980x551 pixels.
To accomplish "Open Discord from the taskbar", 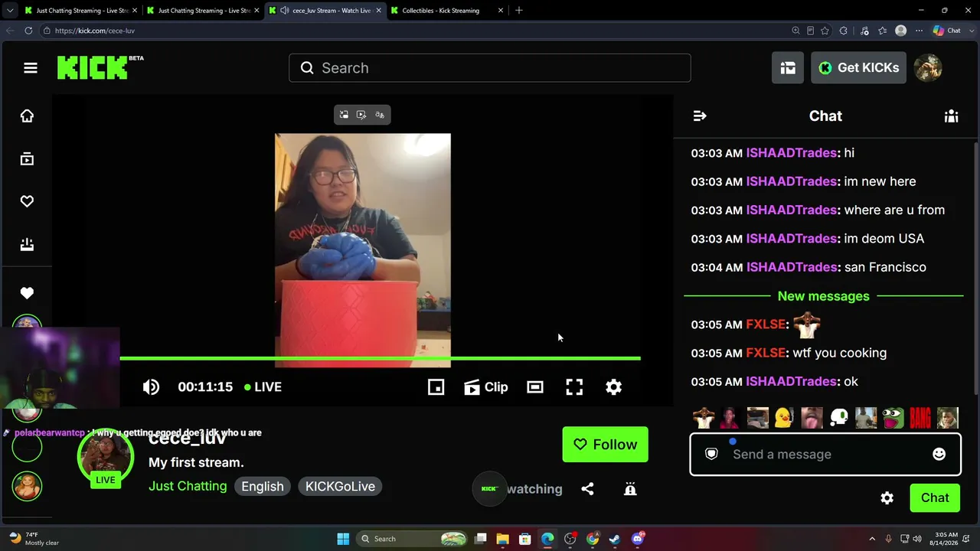I will [638, 539].
